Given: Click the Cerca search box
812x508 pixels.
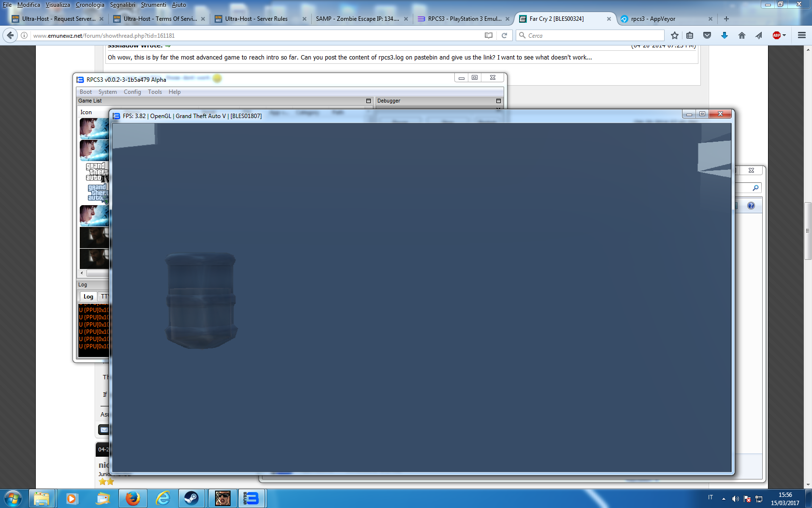Looking at the screenshot, I should pyautogui.click(x=590, y=35).
